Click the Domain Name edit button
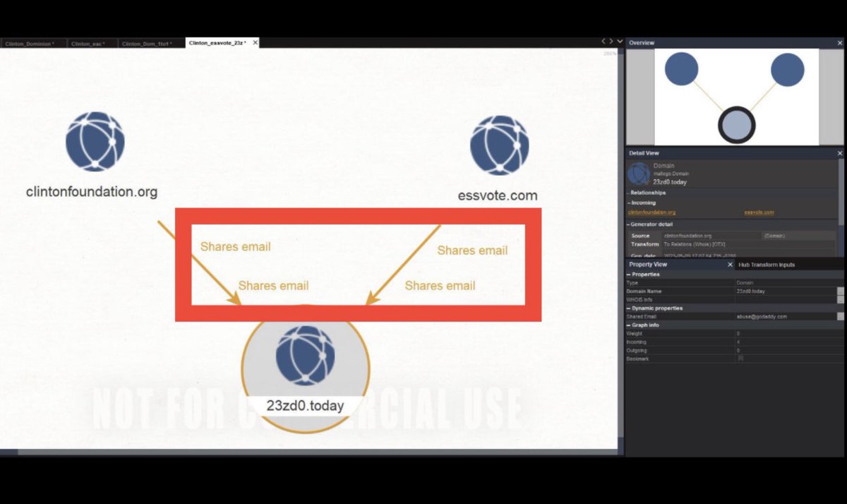 tap(840, 292)
